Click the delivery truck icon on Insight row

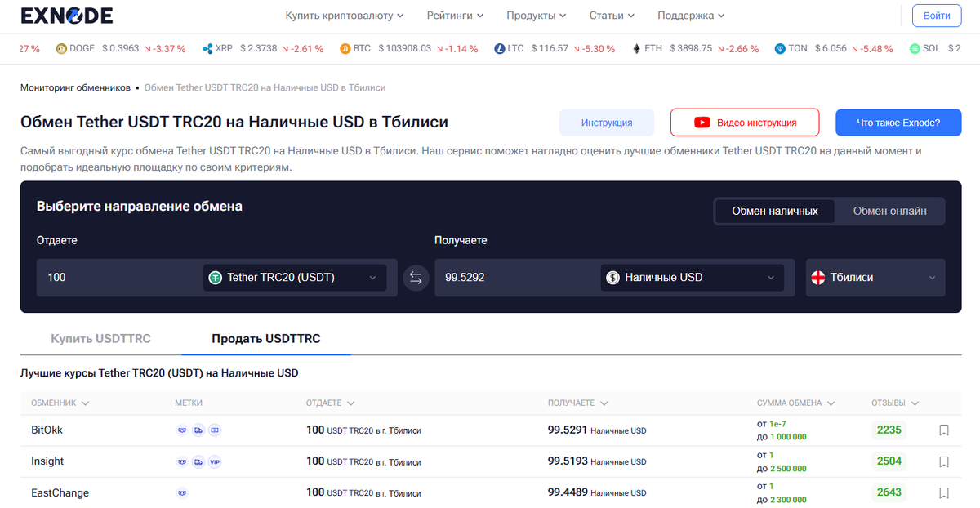click(x=198, y=461)
